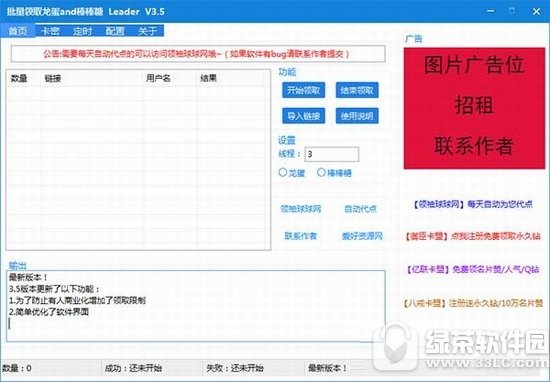Screen dimensions: 550x382
Task: Click the 导入链接 button
Action: 303,116
